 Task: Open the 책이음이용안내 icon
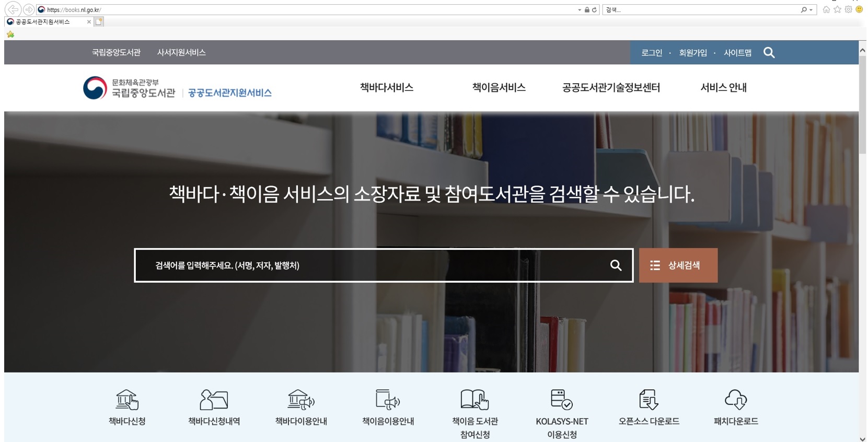tap(388, 400)
